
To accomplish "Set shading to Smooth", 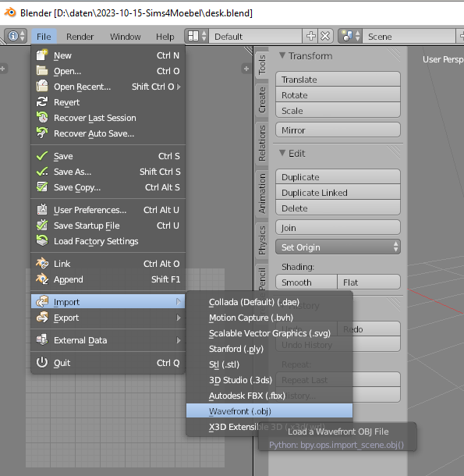I will [x=306, y=282].
